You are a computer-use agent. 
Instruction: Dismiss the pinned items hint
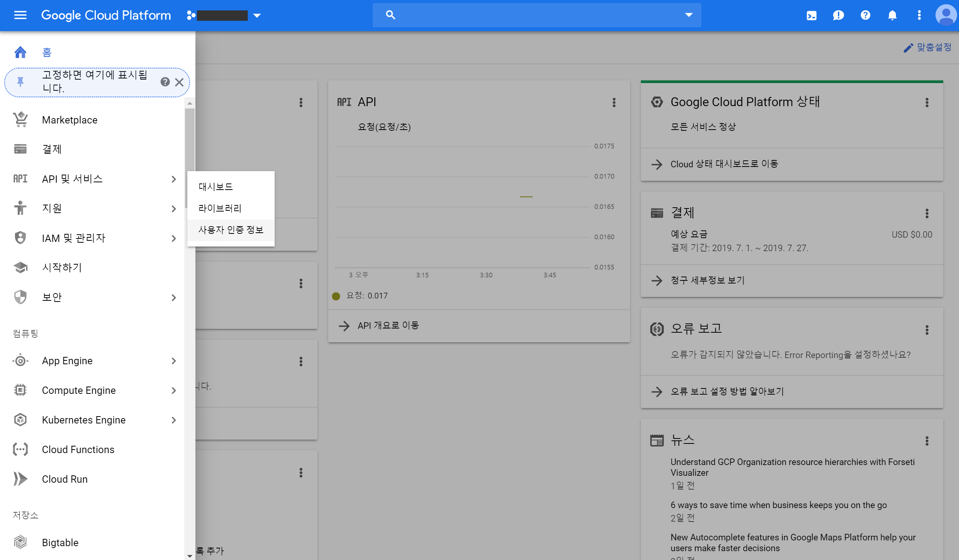(x=179, y=82)
